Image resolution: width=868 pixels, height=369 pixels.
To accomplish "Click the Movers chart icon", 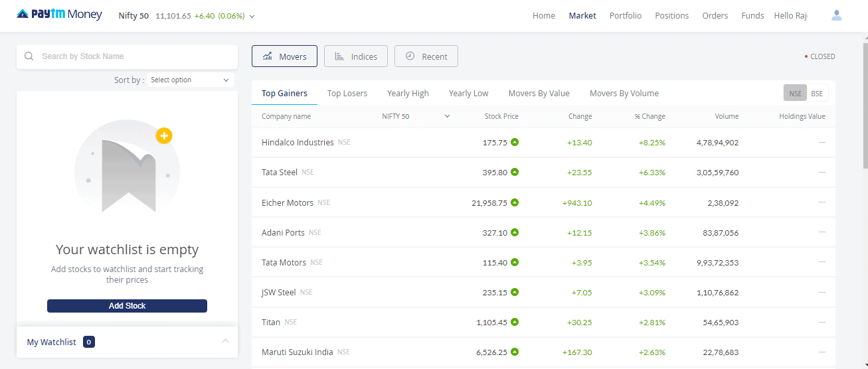I will coord(268,56).
